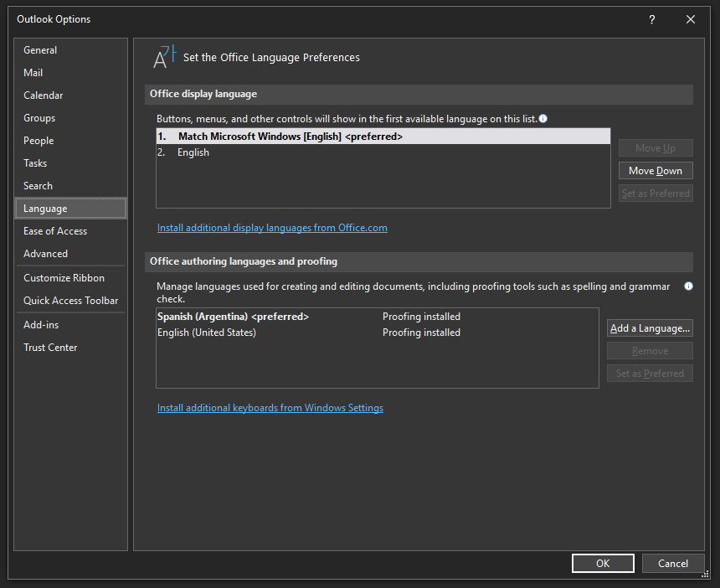The image size is (720, 588).
Task: Select People in the sidebar
Action: [x=70, y=141]
